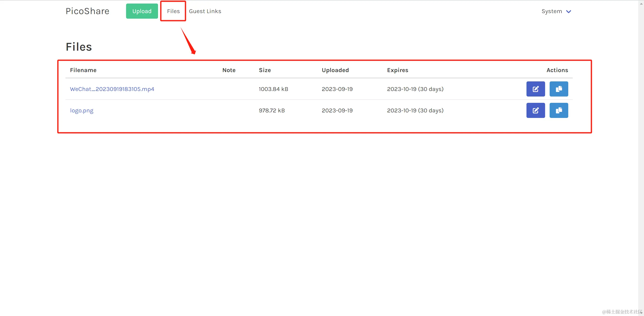Edit the logo.png file entry
644x316 pixels.
535,110
